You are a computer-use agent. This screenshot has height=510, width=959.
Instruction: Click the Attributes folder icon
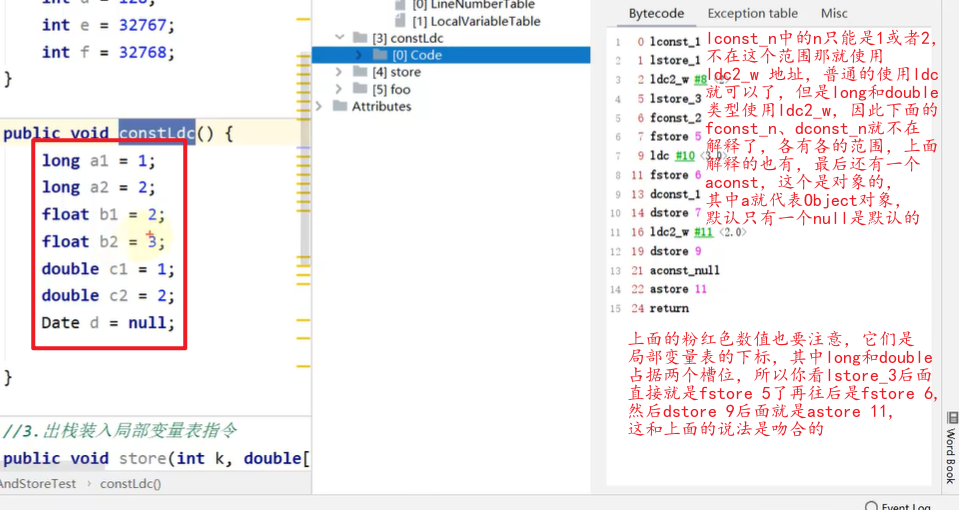tap(340, 106)
